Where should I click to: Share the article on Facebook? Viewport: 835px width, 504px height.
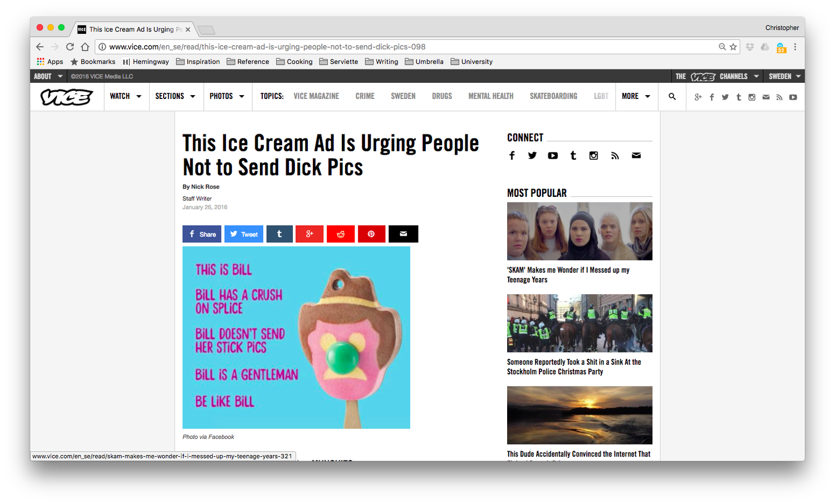(x=202, y=234)
